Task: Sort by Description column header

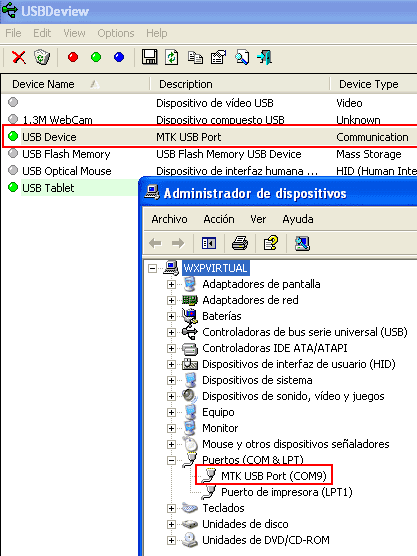Action: coord(240,84)
